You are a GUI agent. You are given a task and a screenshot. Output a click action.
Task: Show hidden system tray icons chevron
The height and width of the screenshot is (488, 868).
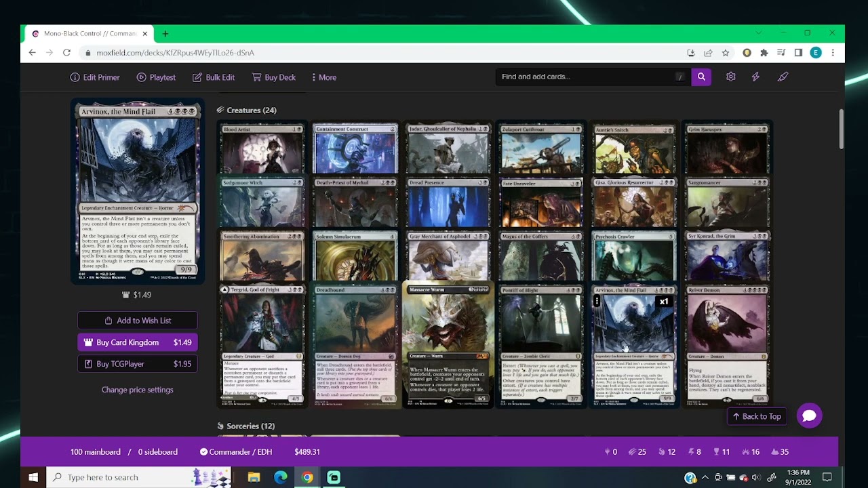click(705, 477)
